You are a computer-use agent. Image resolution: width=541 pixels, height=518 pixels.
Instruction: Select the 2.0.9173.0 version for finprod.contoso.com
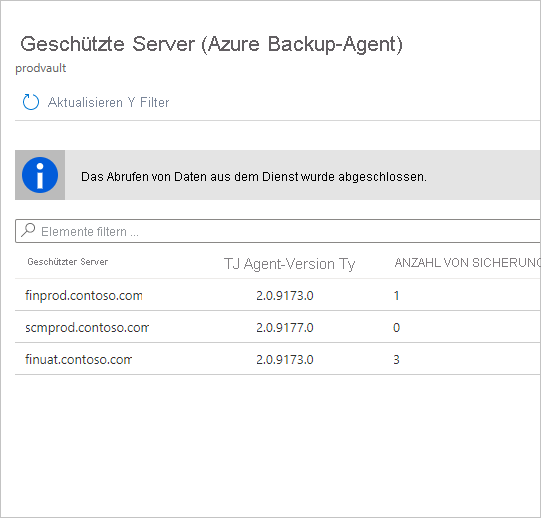285,296
